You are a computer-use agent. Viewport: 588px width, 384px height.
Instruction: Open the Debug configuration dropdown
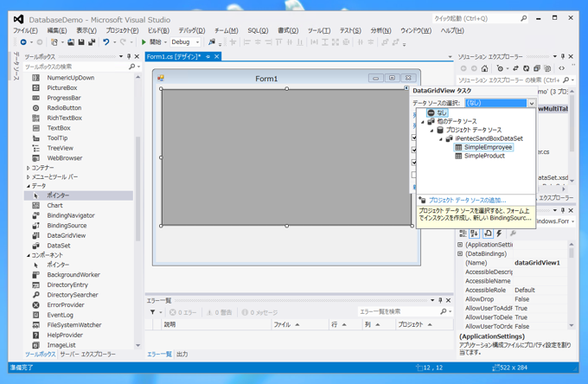[198, 42]
